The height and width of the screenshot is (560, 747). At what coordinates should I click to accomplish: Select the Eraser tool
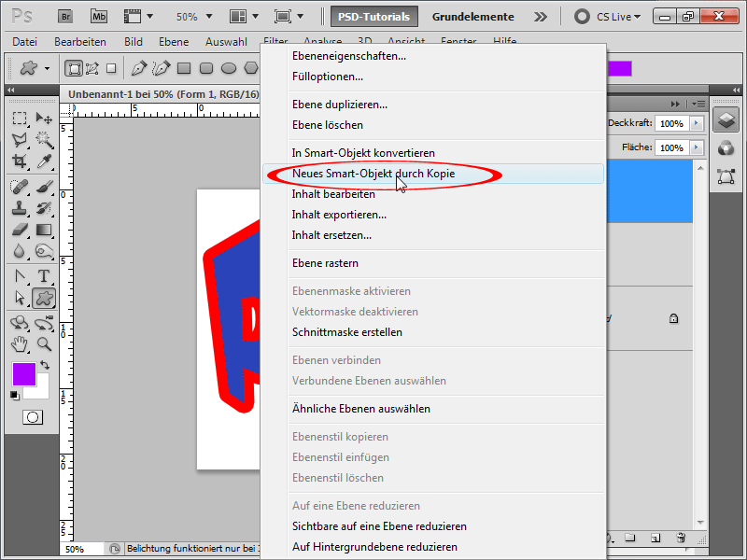click(x=20, y=230)
